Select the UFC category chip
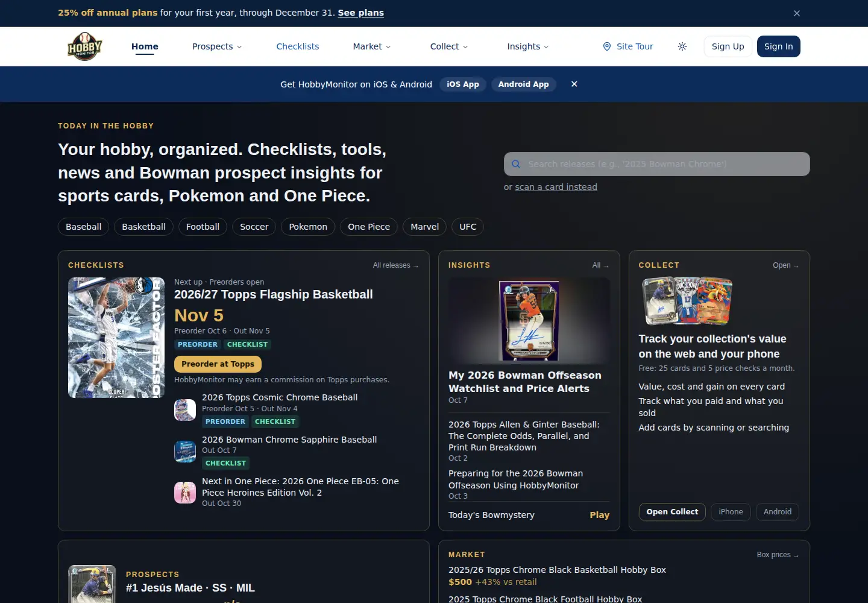The height and width of the screenshot is (603, 868). (x=468, y=227)
